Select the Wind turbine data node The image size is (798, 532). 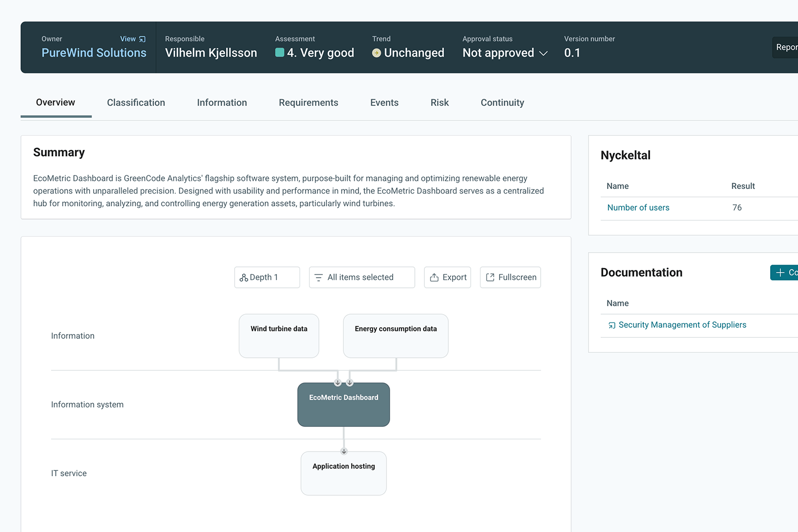[279, 336]
